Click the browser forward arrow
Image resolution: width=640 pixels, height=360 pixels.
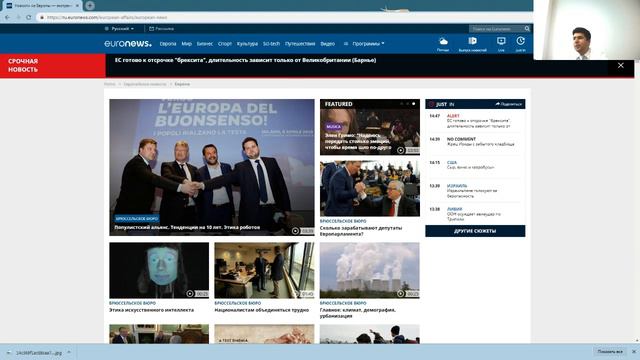click(18, 17)
